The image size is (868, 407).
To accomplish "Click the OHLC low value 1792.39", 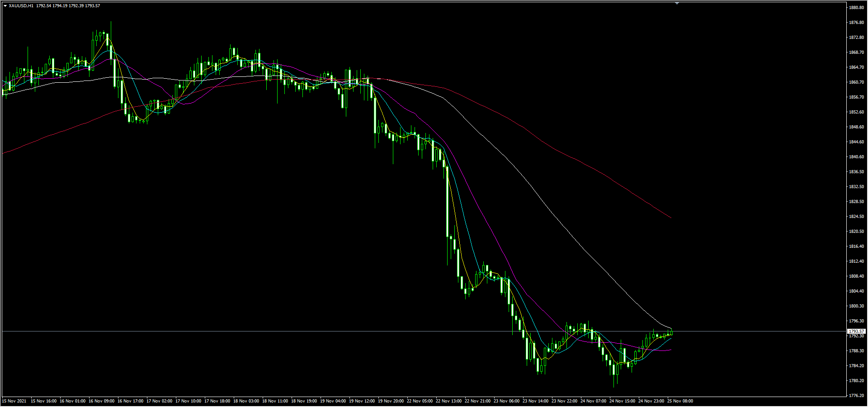I will pos(76,6).
